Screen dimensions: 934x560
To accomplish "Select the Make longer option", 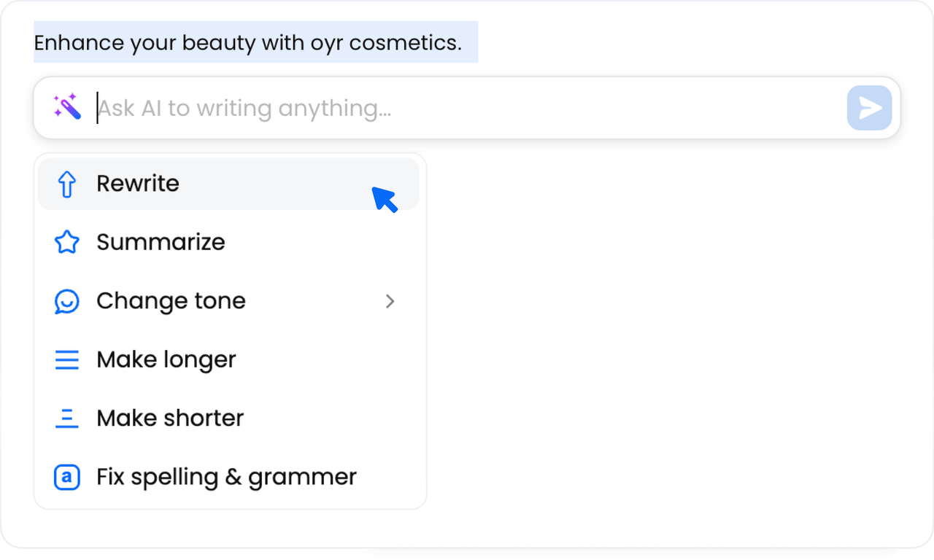I will click(x=166, y=359).
